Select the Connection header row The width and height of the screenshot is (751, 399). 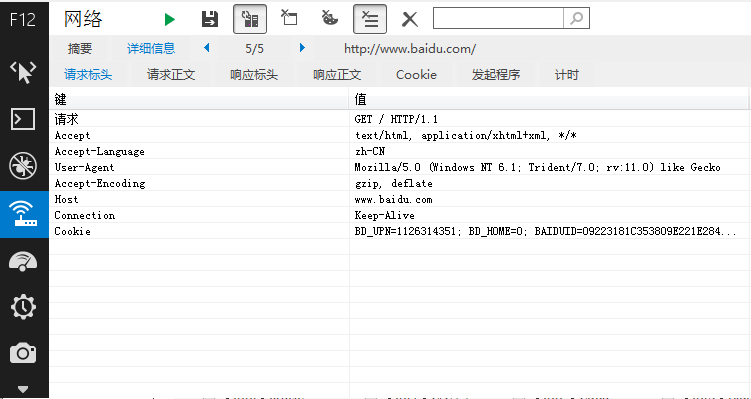click(400, 215)
